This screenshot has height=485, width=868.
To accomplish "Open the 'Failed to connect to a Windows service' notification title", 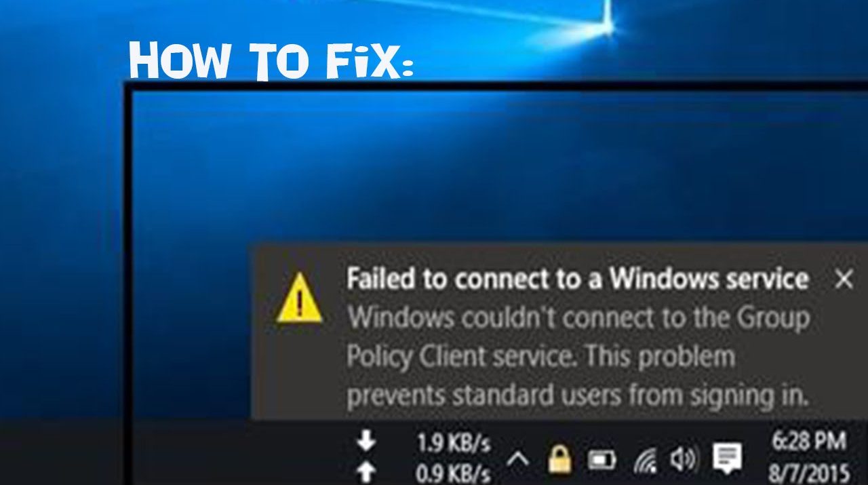I will click(577, 279).
